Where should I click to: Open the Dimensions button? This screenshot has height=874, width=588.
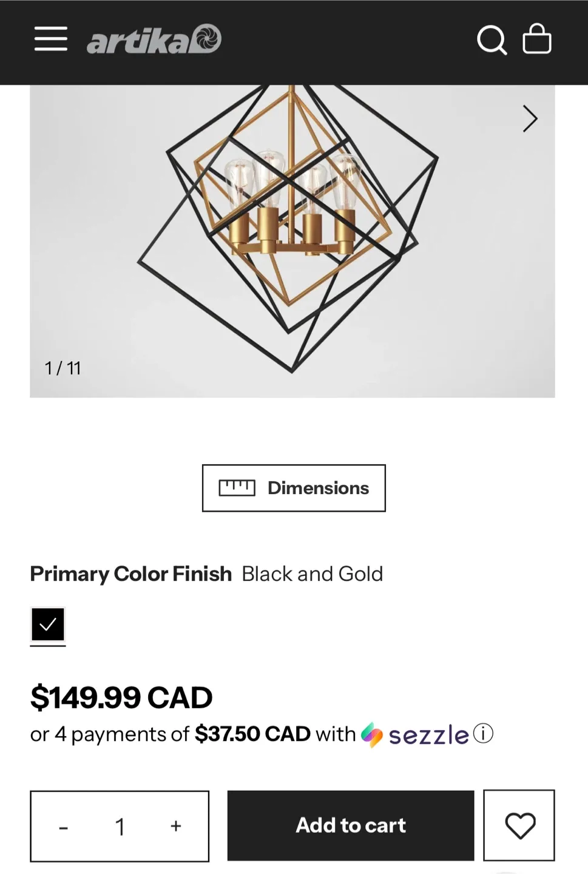(294, 488)
